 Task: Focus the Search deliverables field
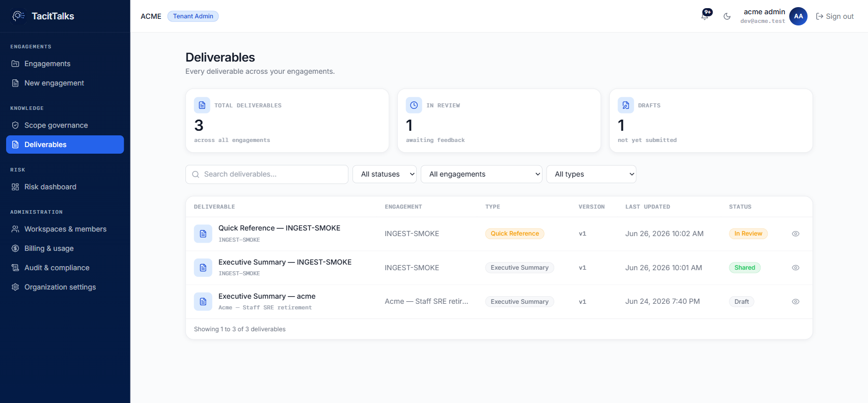[x=267, y=174]
